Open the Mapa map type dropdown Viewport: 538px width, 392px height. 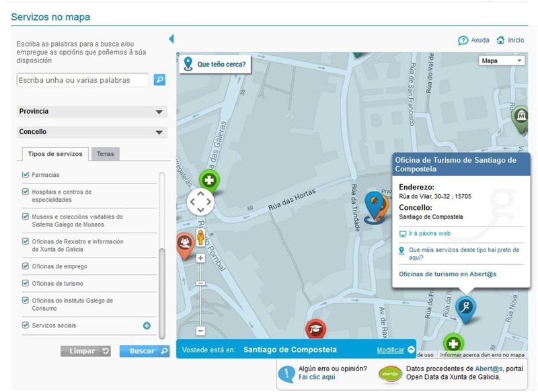coord(502,61)
